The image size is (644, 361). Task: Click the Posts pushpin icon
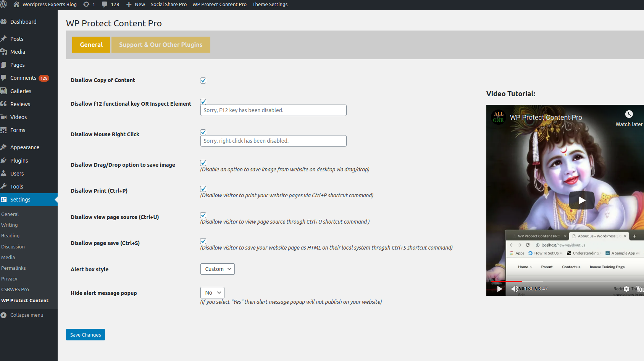[4, 39]
